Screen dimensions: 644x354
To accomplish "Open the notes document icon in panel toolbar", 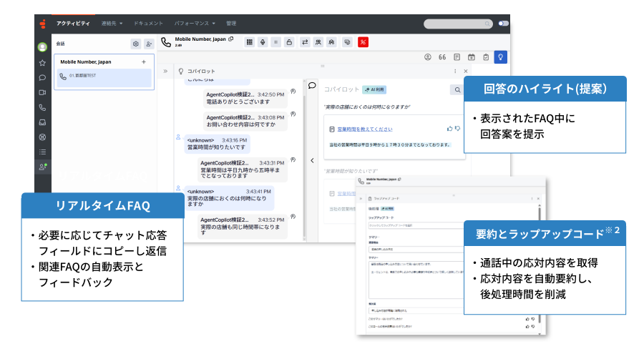I will click(457, 57).
